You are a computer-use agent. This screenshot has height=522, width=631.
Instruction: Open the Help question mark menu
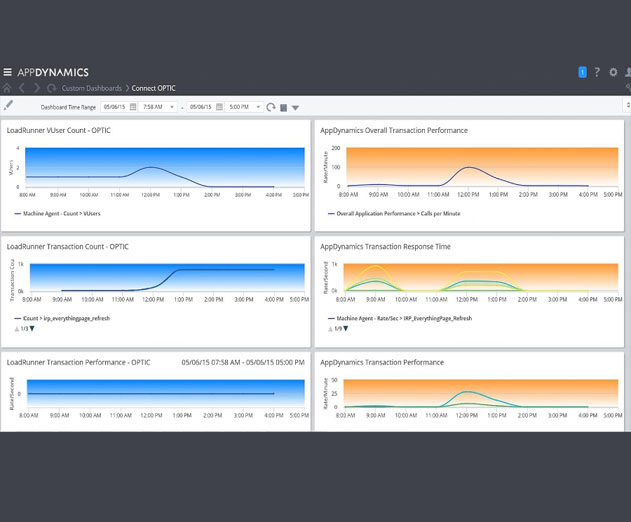[x=597, y=72]
